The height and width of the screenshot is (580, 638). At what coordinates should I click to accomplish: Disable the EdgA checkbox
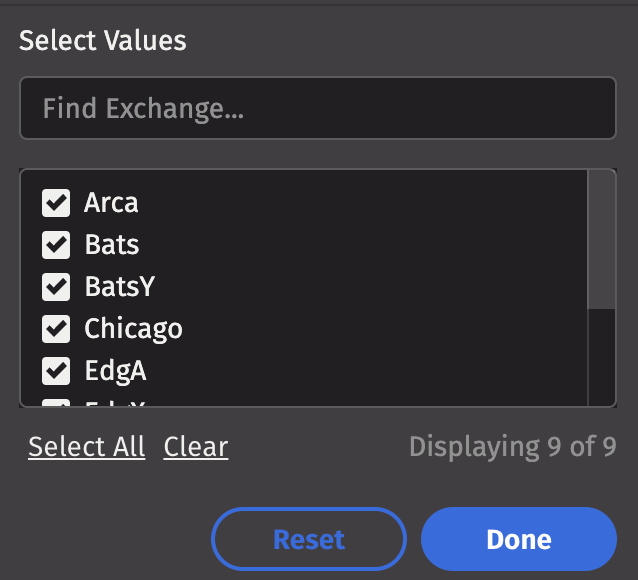[x=55, y=371]
